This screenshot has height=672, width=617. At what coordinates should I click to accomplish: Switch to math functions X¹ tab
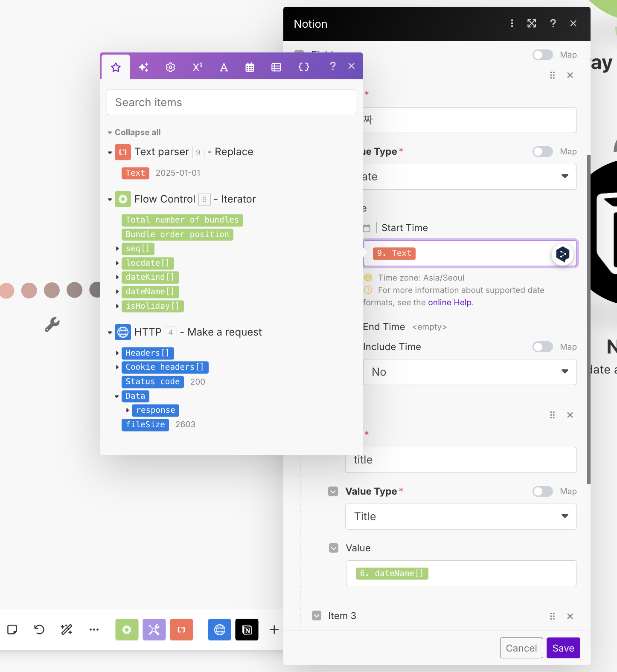coord(197,67)
